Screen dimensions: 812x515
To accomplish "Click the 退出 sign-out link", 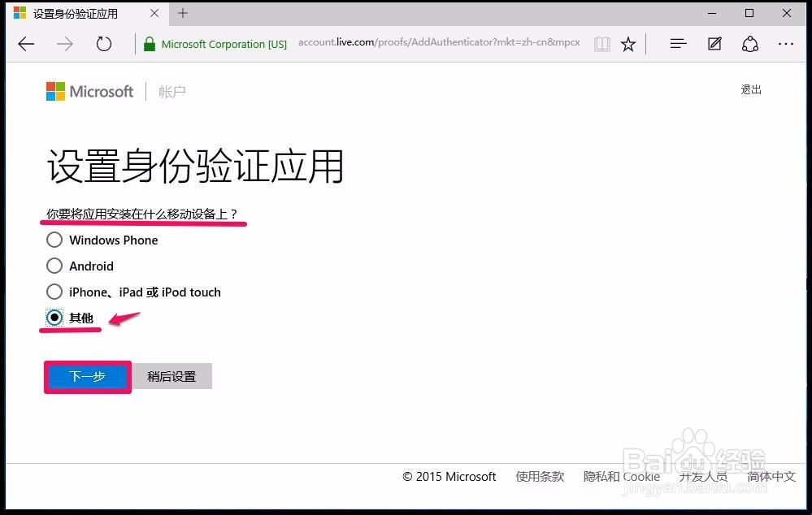I will (751, 89).
